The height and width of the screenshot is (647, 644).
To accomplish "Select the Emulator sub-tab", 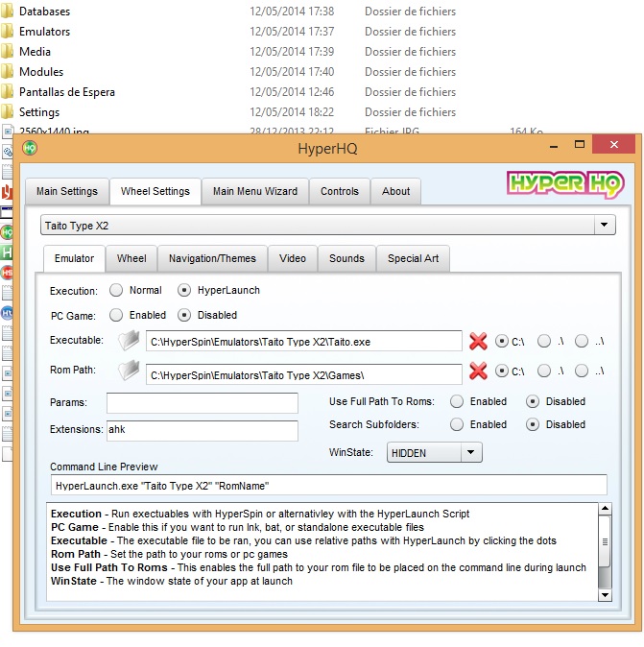I will (x=74, y=259).
